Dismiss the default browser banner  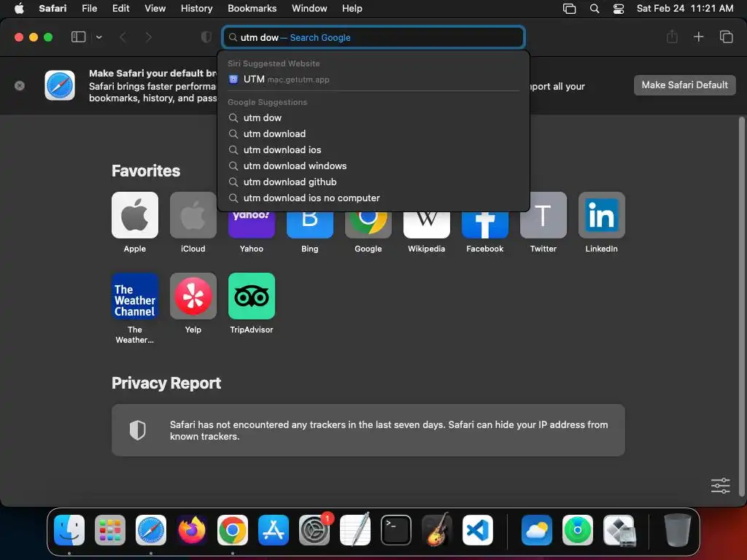(x=20, y=86)
